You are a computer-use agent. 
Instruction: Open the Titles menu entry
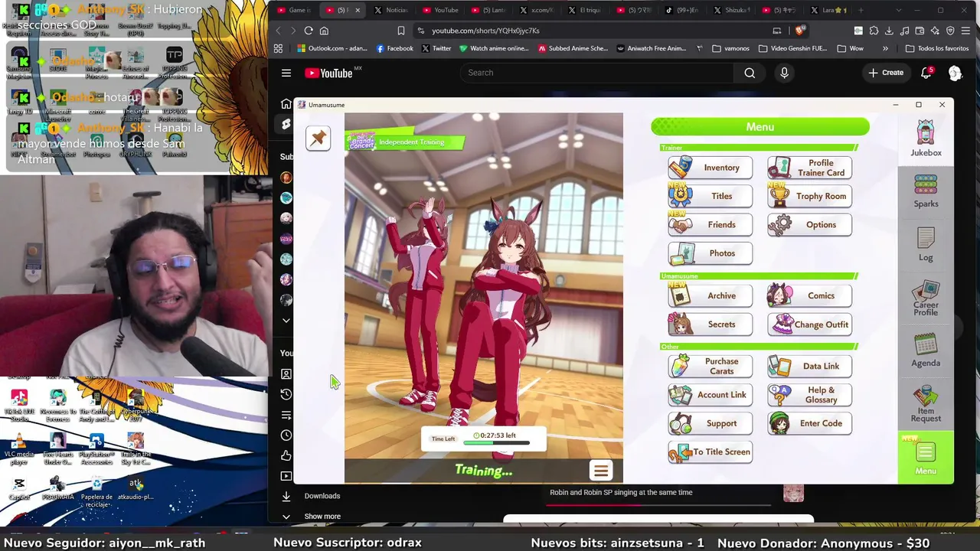coord(710,196)
